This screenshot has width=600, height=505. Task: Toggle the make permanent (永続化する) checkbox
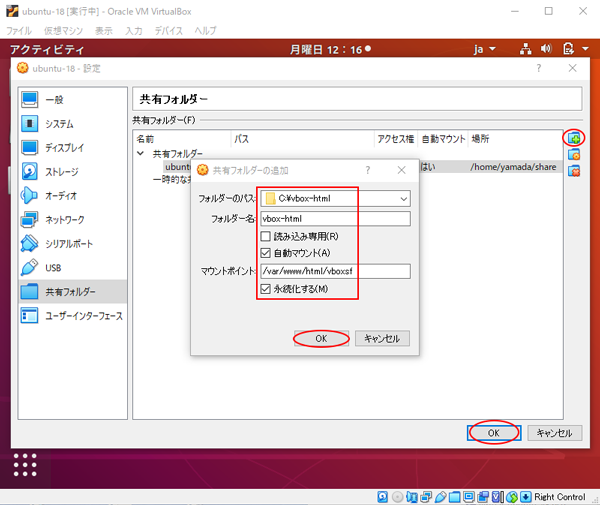click(266, 289)
